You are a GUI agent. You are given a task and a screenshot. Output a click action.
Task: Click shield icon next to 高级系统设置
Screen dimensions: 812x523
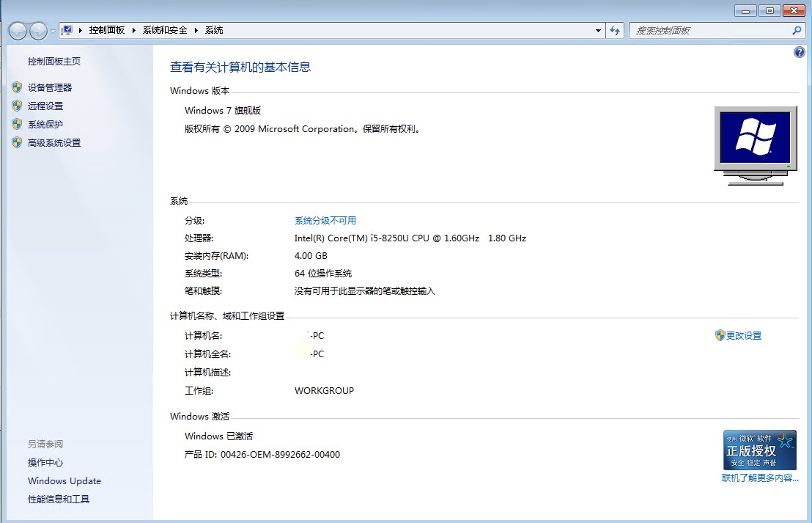17,142
